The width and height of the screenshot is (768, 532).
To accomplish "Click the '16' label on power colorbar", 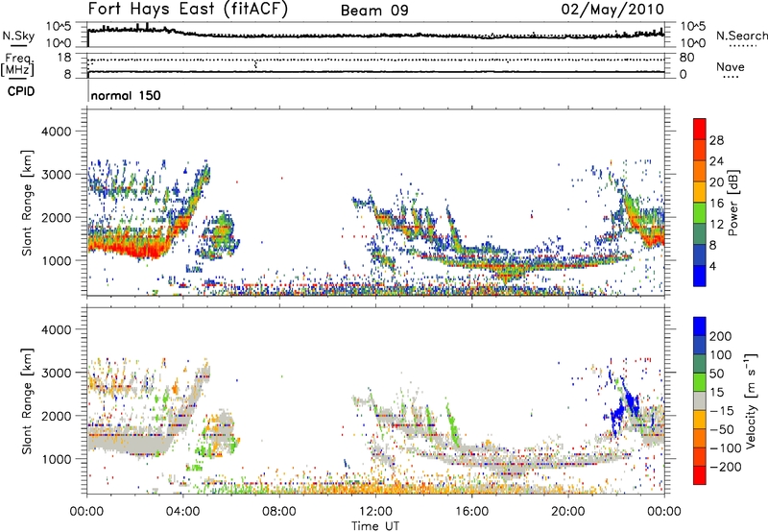I will (x=716, y=204).
